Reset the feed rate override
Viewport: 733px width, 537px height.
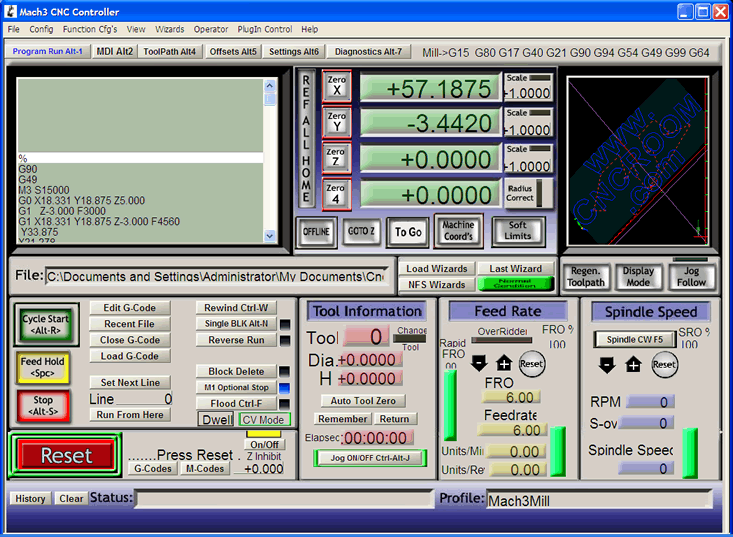[x=532, y=364]
